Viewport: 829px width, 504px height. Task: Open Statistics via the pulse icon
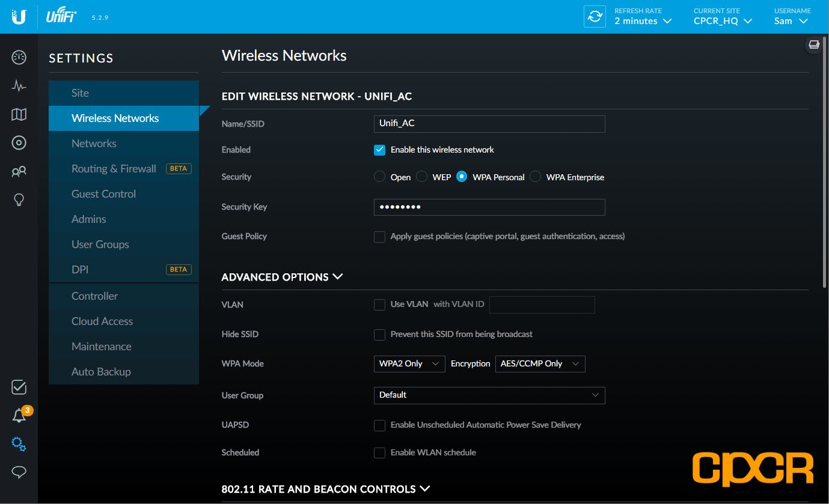(19, 86)
